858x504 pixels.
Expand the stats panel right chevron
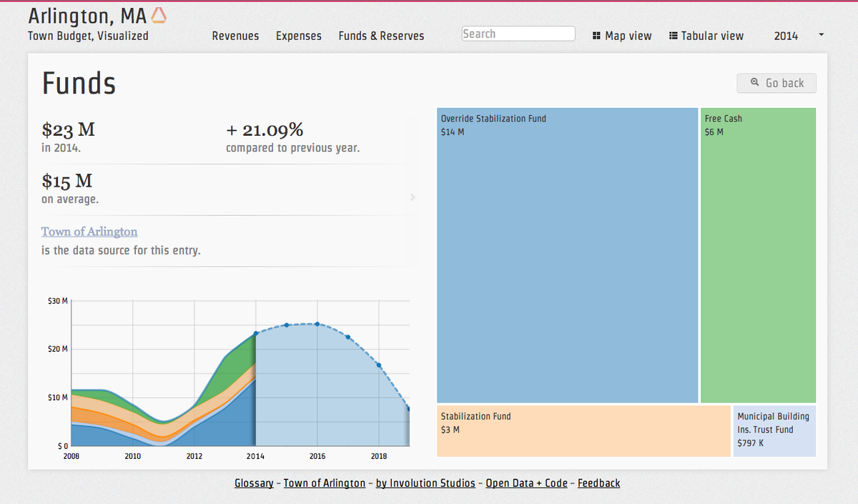tap(413, 197)
